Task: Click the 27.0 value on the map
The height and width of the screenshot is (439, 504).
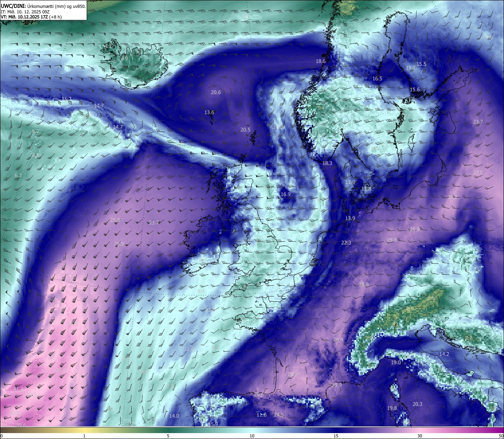Action: click(478, 173)
